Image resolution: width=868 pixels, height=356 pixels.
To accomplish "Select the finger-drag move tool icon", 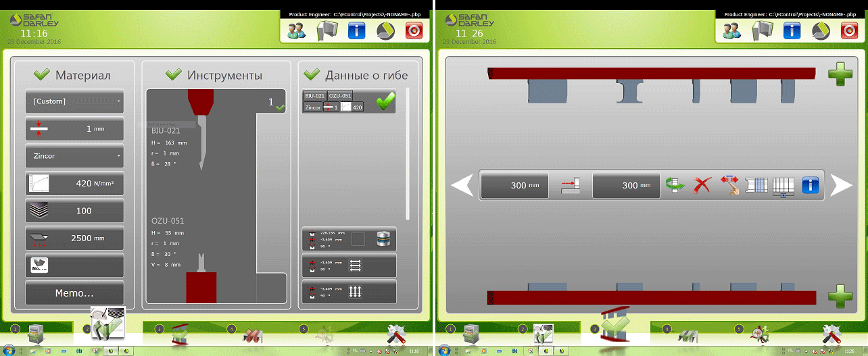I will [x=729, y=185].
